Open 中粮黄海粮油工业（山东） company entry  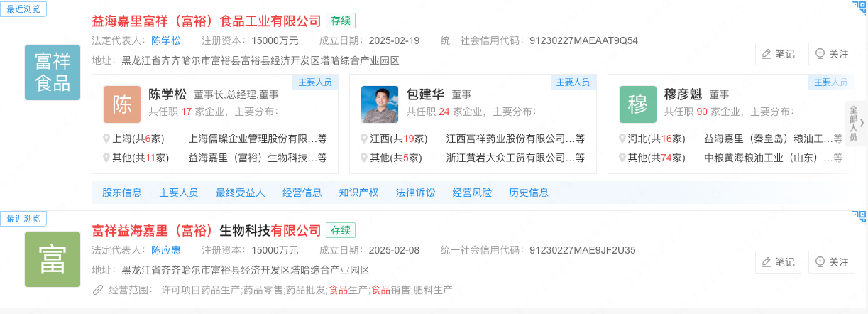coord(774,158)
